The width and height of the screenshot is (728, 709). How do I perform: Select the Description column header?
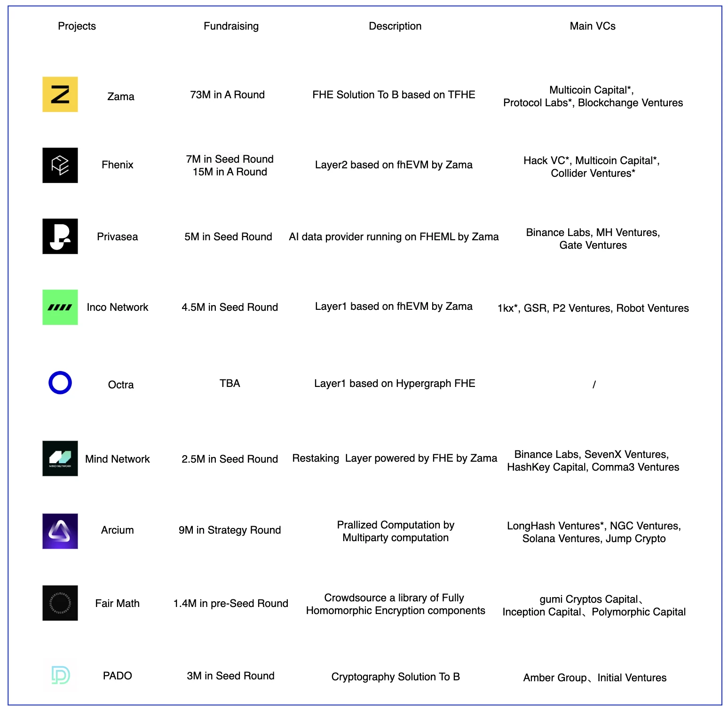pos(395,26)
